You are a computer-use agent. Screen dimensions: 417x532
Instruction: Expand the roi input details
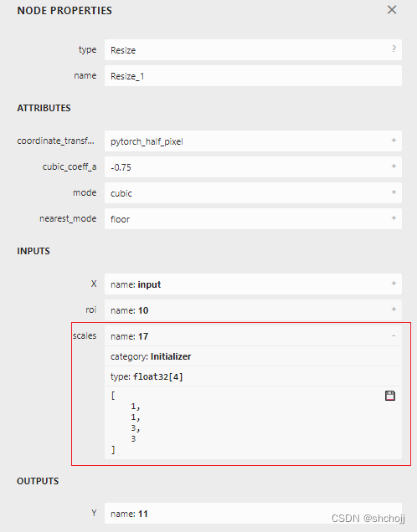coord(394,309)
